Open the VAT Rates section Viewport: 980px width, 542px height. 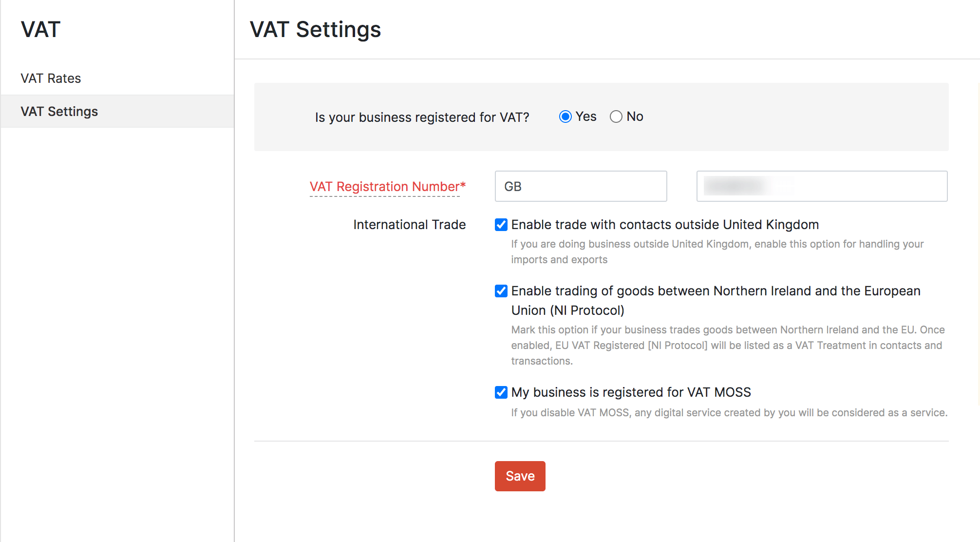[51, 78]
